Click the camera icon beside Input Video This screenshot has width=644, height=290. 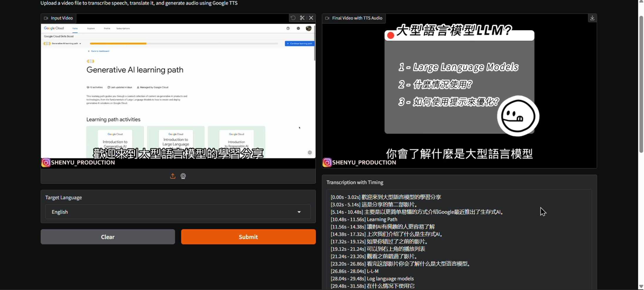pyautogui.click(x=46, y=18)
